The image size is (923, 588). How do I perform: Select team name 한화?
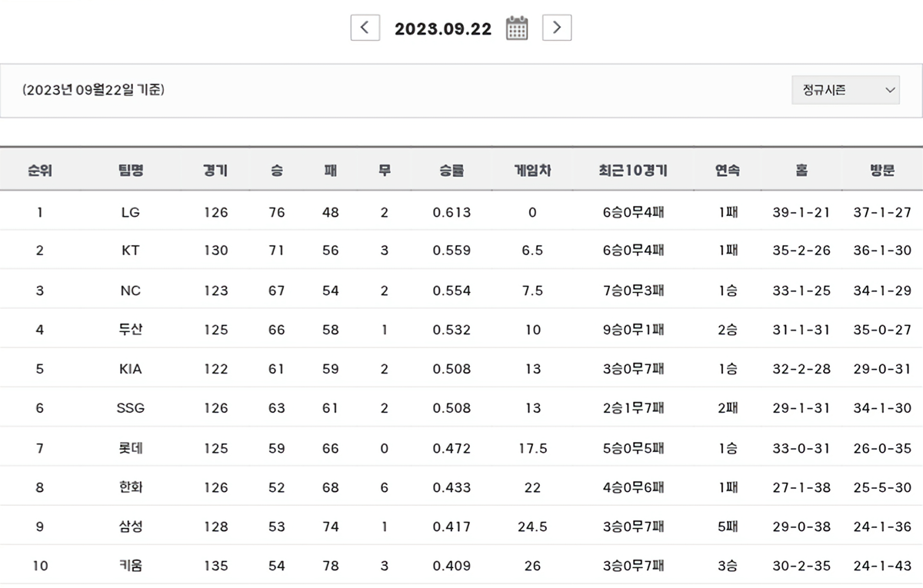point(131,487)
